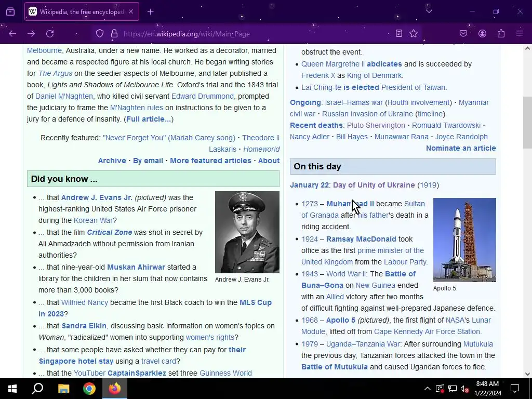Open Melbourne link
Viewport: 532px width, 399px height.
pyautogui.click(x=45, y=50)
